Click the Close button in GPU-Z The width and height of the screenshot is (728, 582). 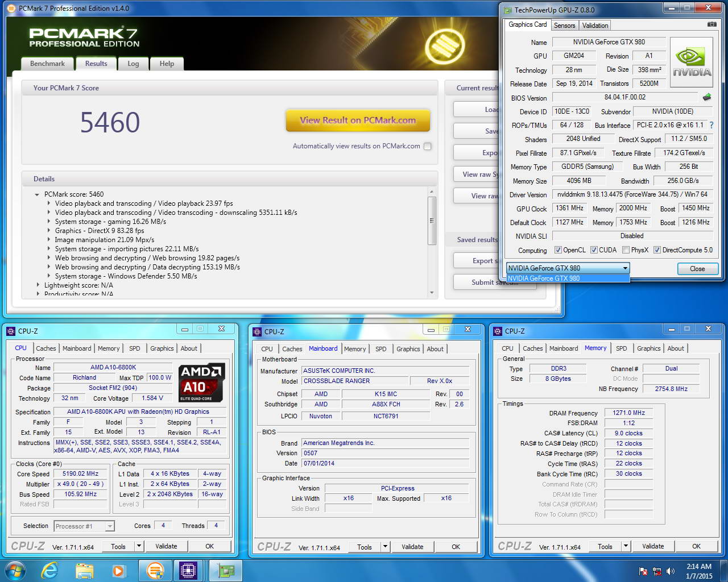697,269
